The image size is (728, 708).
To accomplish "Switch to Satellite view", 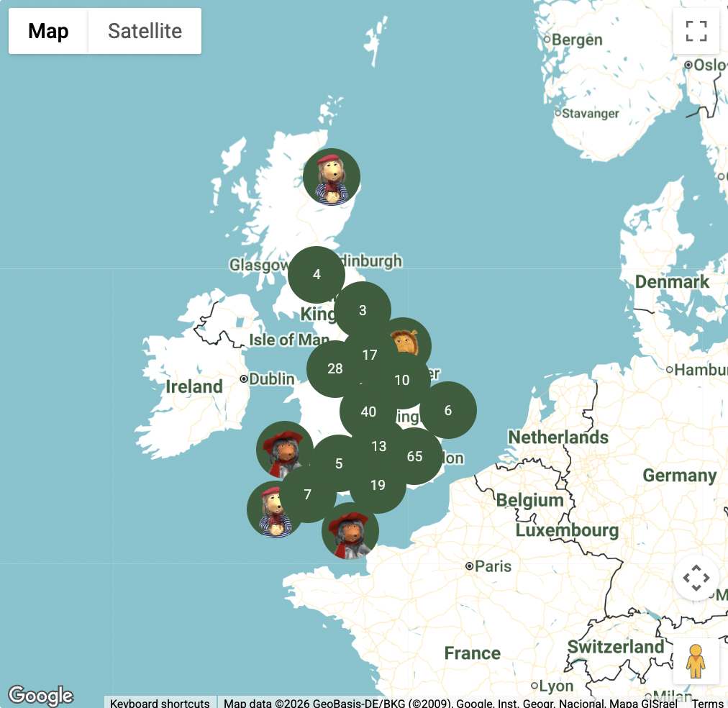I will pos(145,31).
